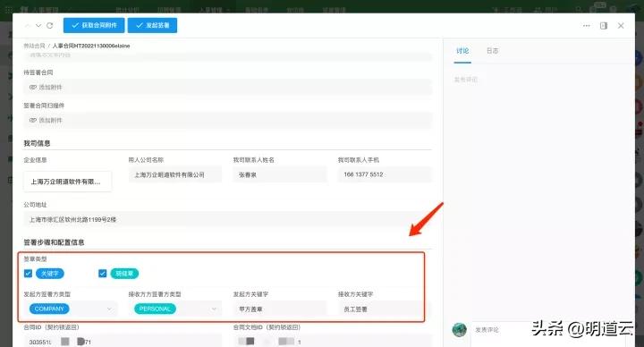The image size is (644, 347).
Task: Click the 甲方盖章 keyword field
Action: click(280, 309)
